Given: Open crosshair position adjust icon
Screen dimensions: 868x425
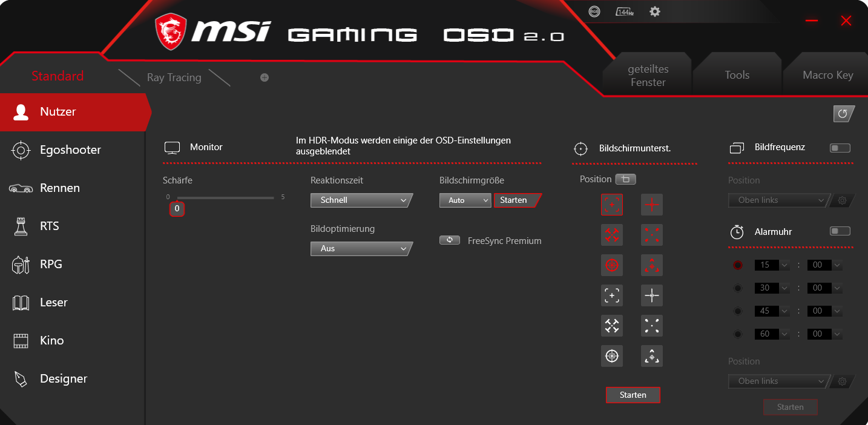Looking at the screenshot, I should pos(626,179).
